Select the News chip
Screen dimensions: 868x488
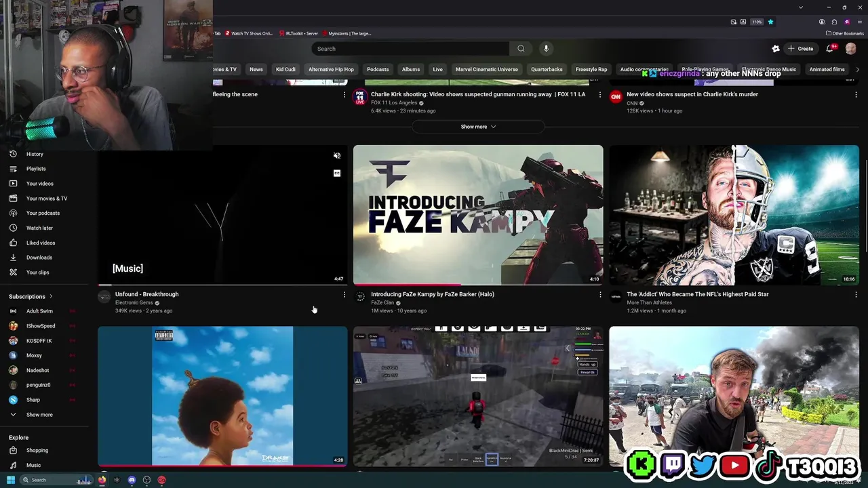point(256,69)
